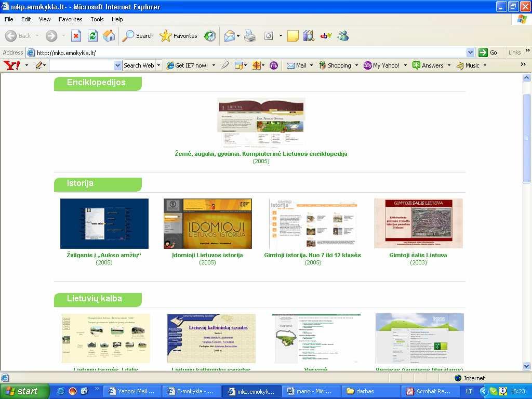The height and width of the screenshot is (399, 532).
Task: Click the eBay toolbar icon
Action: click(326, 36)
